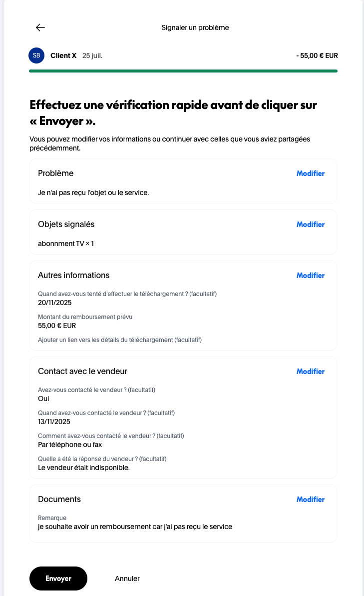364x596 pixels.
Task: Edit the Objets signalés section
Action: click(x=310, y=224)
